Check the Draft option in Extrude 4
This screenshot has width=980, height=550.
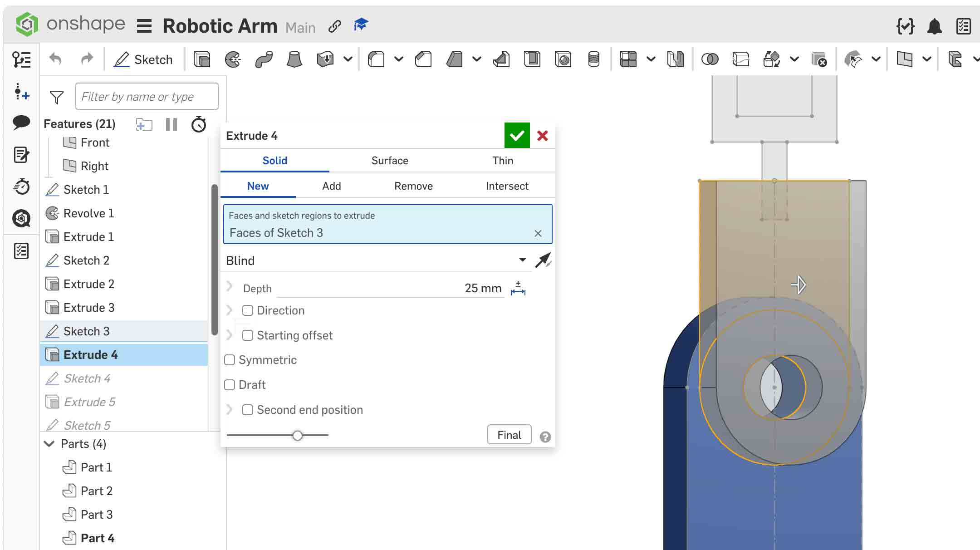click(230, 384)
